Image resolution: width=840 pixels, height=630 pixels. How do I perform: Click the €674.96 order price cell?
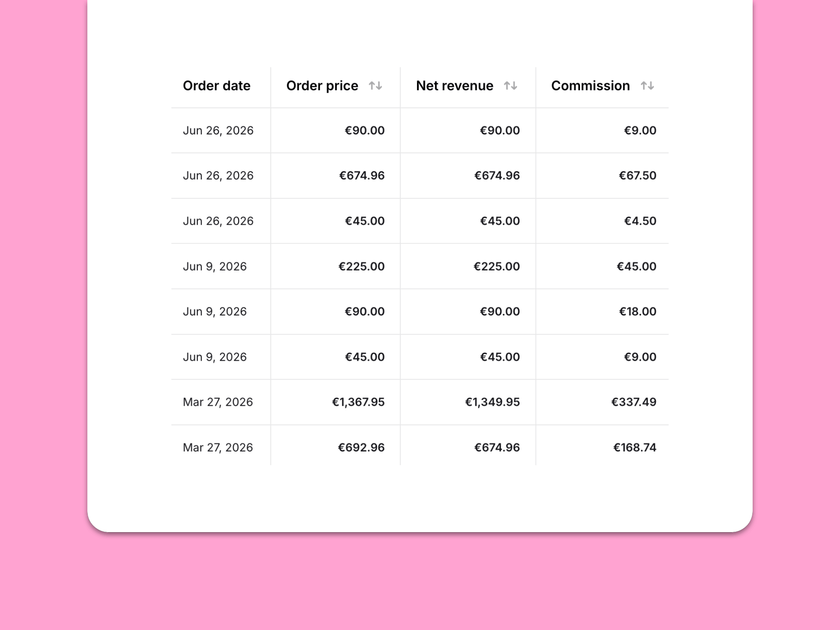pyautogui.click(x=336, y=176)
